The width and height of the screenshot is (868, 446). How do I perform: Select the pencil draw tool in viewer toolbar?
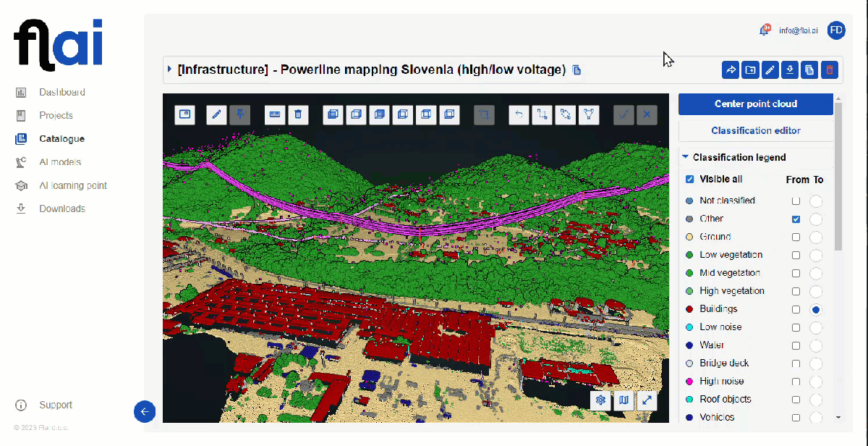(217, 114)
